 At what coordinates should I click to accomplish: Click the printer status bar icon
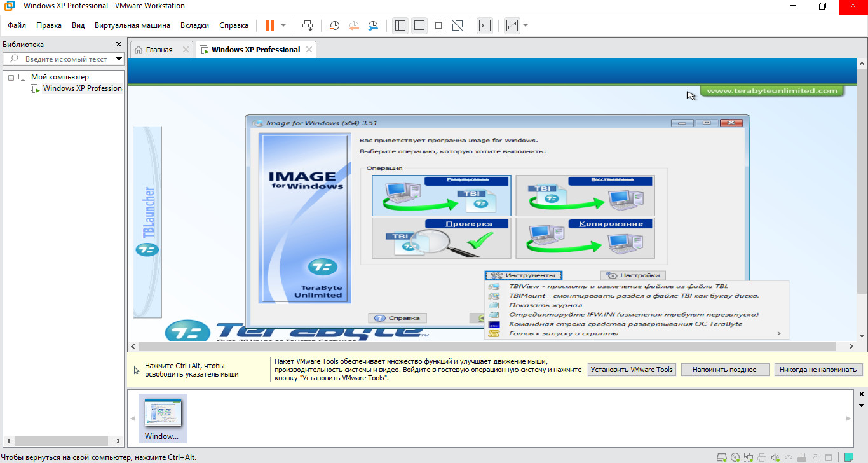click(x=762, y=457)
